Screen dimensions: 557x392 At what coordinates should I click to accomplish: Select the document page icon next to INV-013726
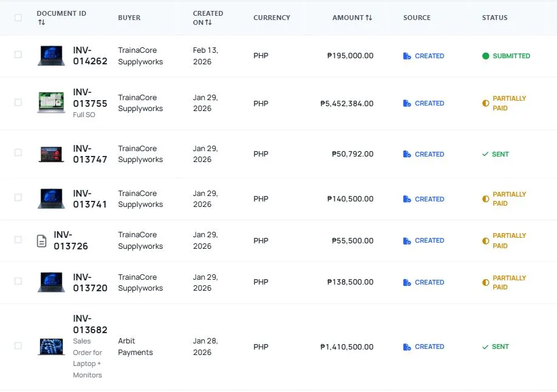tap(41, 240)
